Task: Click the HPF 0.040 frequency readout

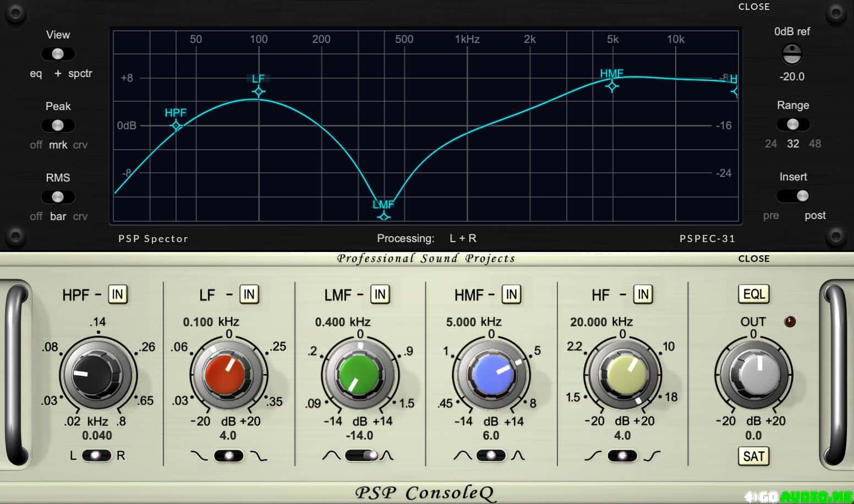Action: 97,436
